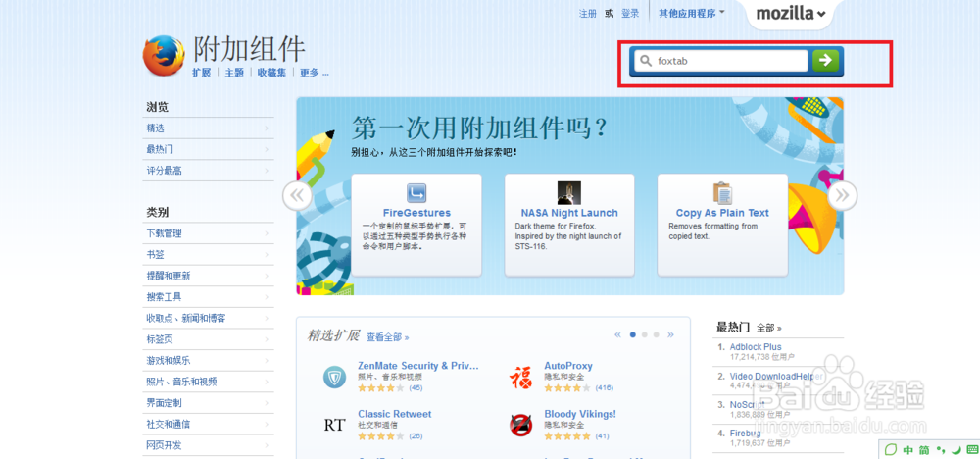Click the magnifying glass search icon
Image resolution: width=980 pixels, height=459 pixels.
tap(646, 61)
